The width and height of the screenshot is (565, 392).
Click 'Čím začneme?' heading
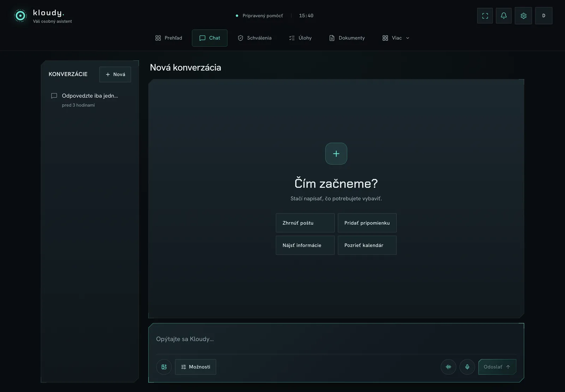pos(336,183)
